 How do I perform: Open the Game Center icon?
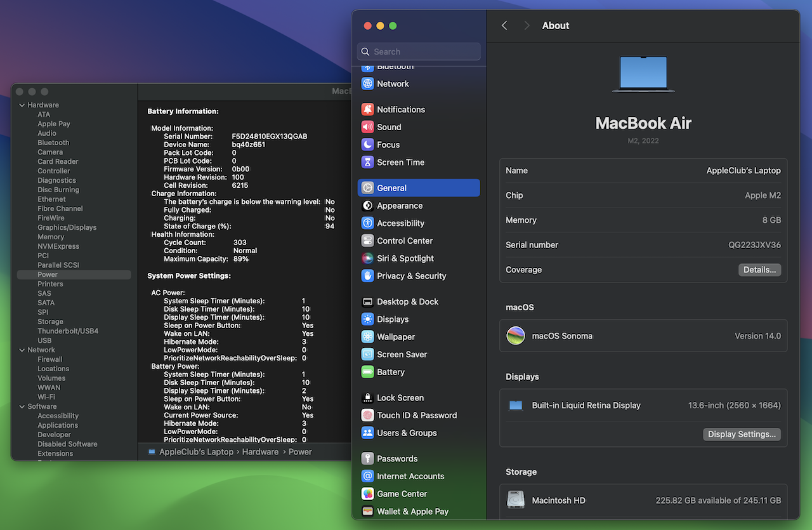[x=367, y=494]
